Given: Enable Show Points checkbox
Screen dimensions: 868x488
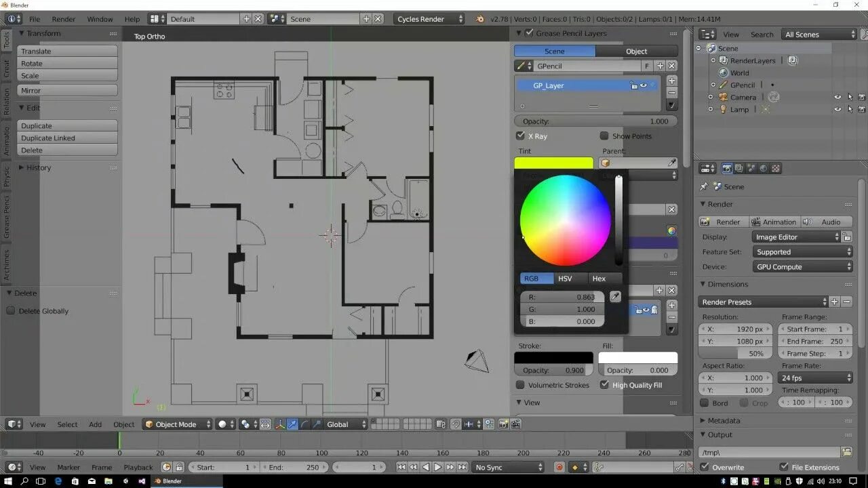Looking at the screenshot, I should [x=606, y=136].
